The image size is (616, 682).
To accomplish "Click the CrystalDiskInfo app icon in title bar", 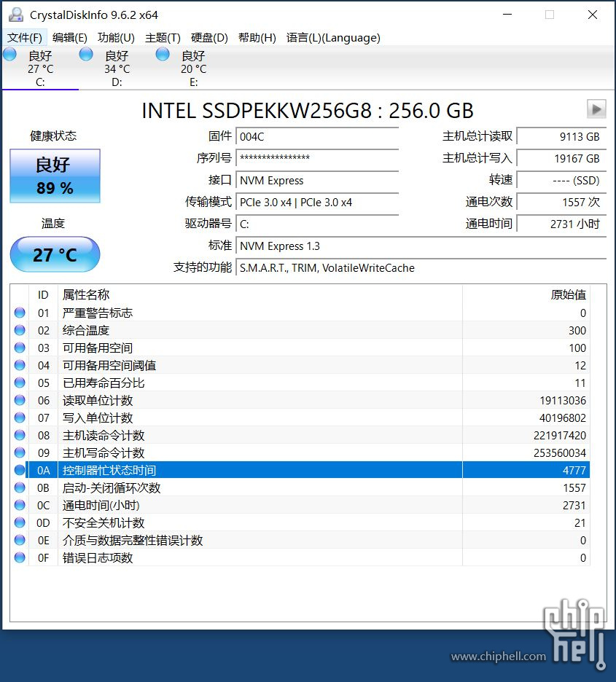I will 16,15.
